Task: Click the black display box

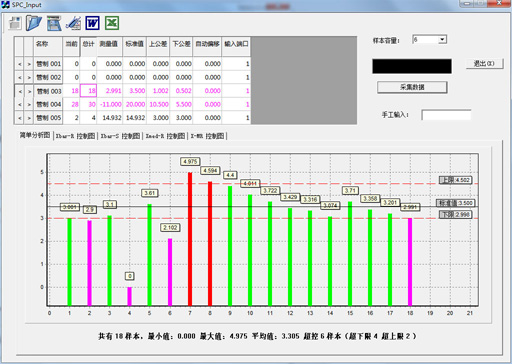Action: [412, 66]
